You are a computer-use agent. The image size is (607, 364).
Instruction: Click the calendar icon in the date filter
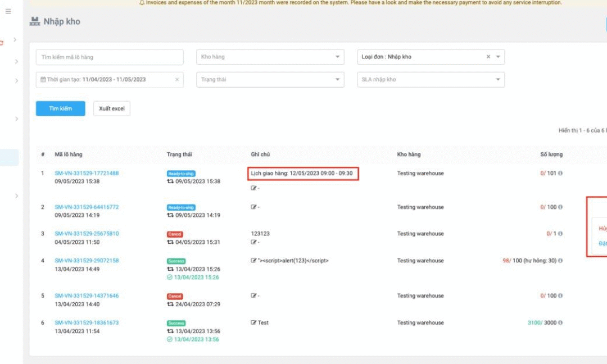point(42,79)
